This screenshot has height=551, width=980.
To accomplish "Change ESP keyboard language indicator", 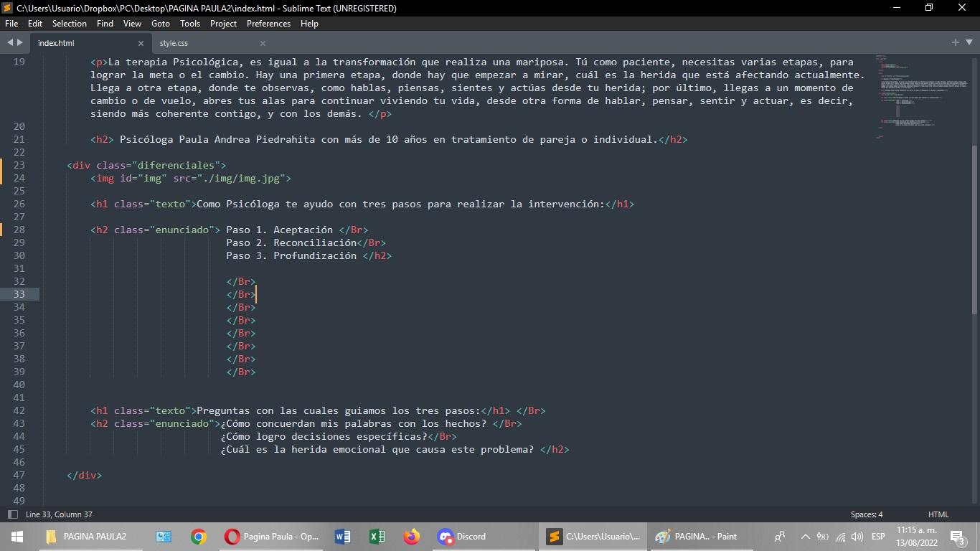I will (x=878, y=536).
